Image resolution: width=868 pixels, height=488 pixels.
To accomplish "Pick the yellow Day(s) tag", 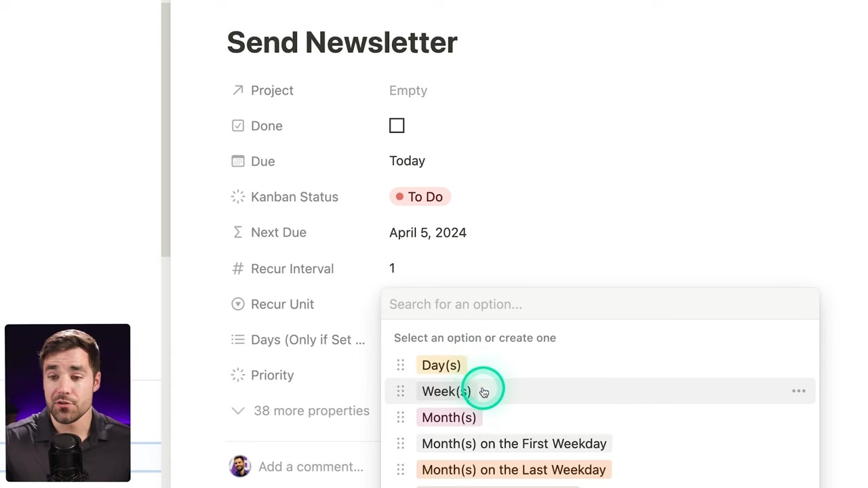I will (x=441, y=365).
